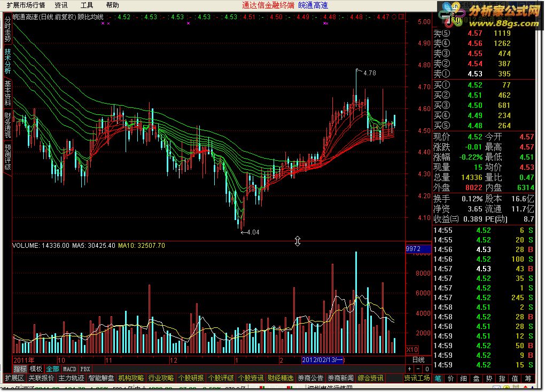This screenshot has height=392, width=545.
Task: Click the X10 volume scale marker
Action: point(412,350)
